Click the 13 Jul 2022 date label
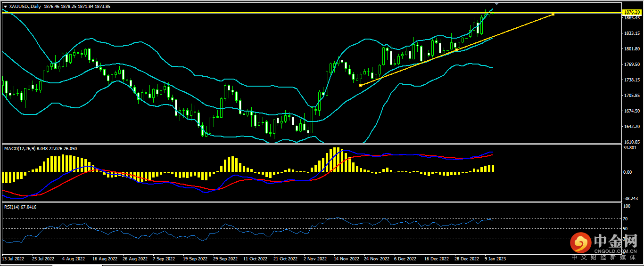 (x=13, y=259)
